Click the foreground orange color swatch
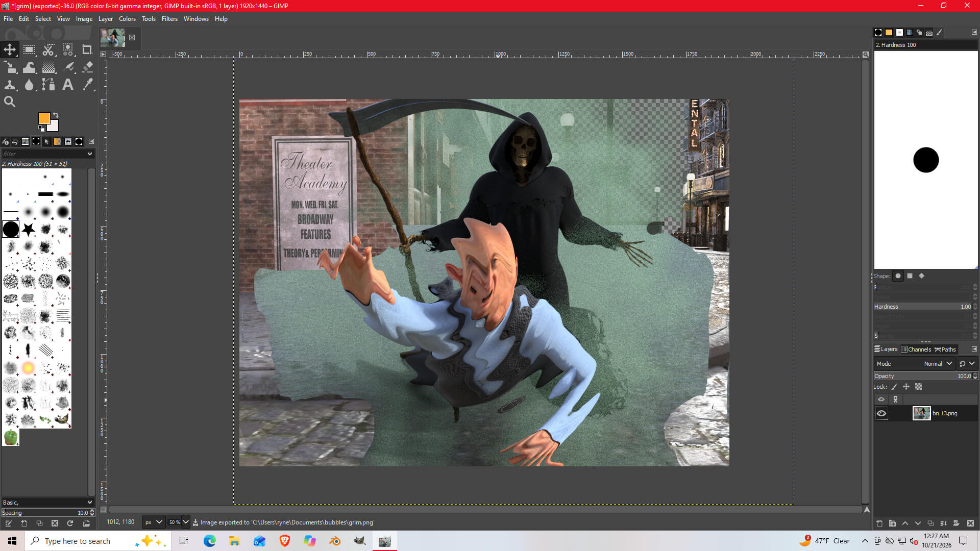 click(x=44, y=118)
